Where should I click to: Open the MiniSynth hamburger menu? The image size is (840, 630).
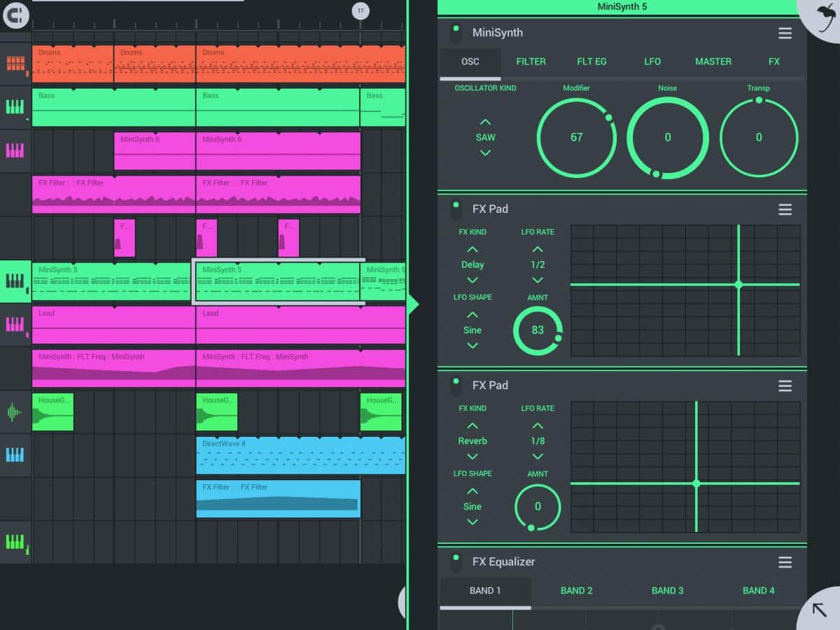[x=785, y=33]
